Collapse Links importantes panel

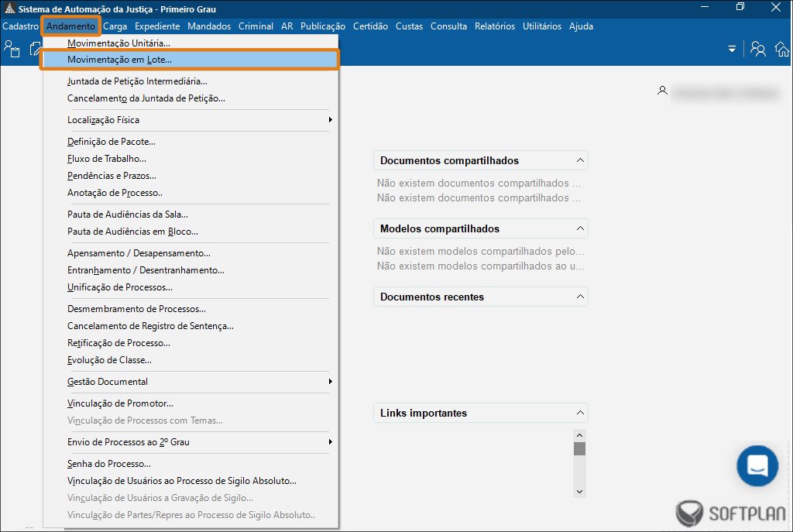point(580,414)
